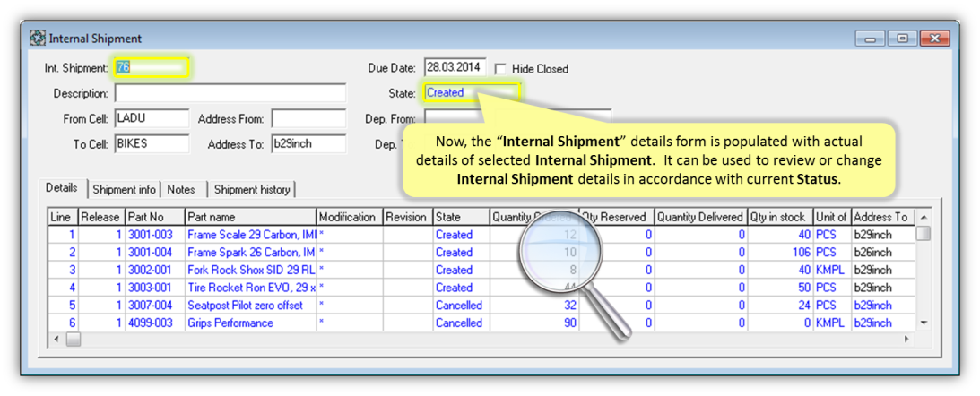This screenshot has width=980, height=396.
Task: Select part number 3001-004
Action: [155, 253]
